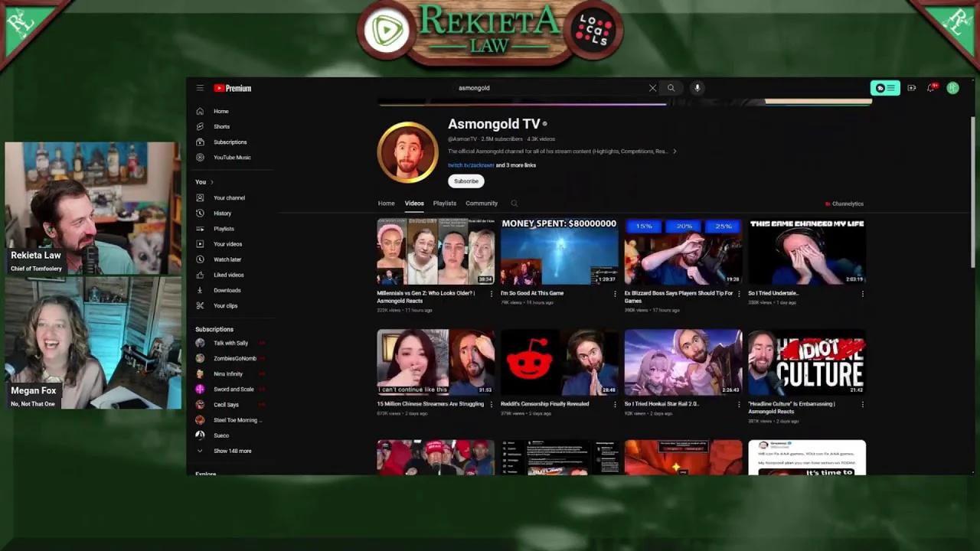The width and height of the screenshot is (980, 551).
Task: Subscribe to Asmongold TV
Action: point(465,181)
